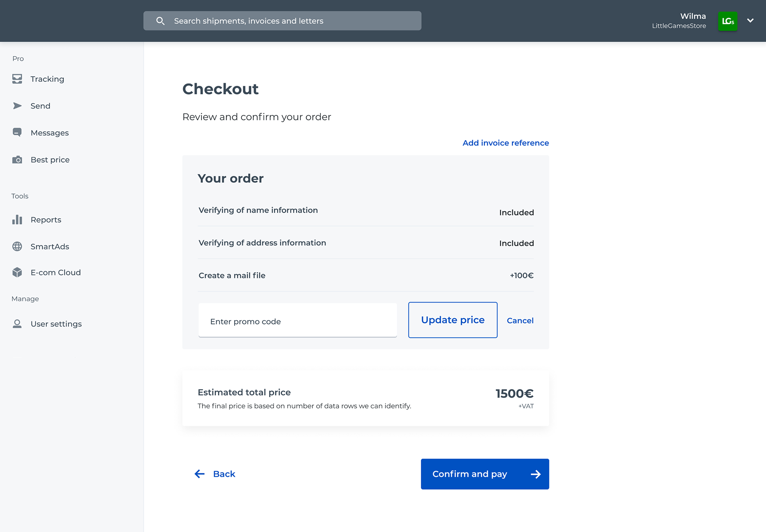The image size is (766, 532).
Task: Click the green LGs account avatar
Action: [x=727, y=21]
